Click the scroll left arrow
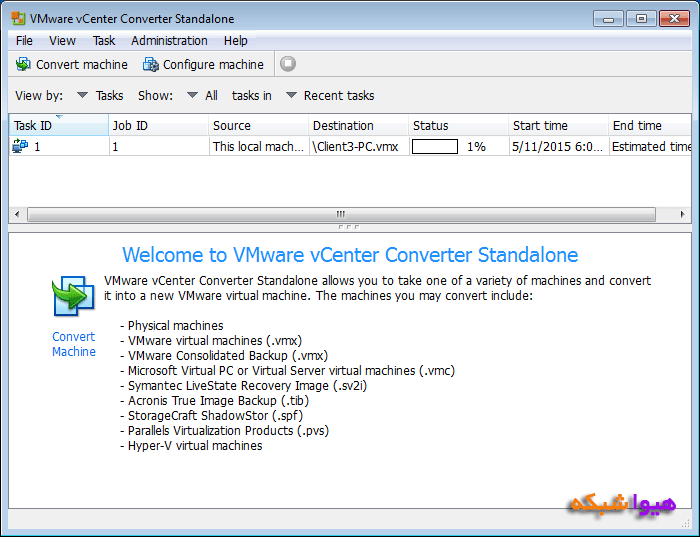The image size is (700, 537). tap(17, 214)
